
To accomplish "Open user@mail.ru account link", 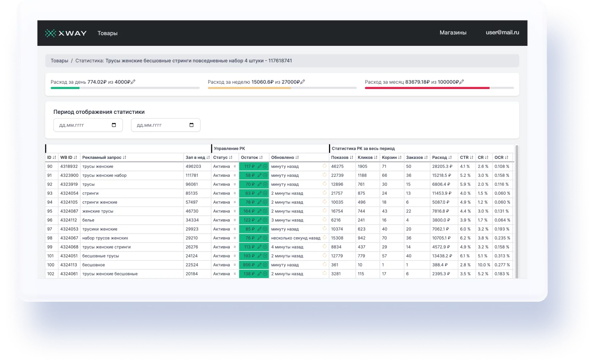I will (502, 32).
